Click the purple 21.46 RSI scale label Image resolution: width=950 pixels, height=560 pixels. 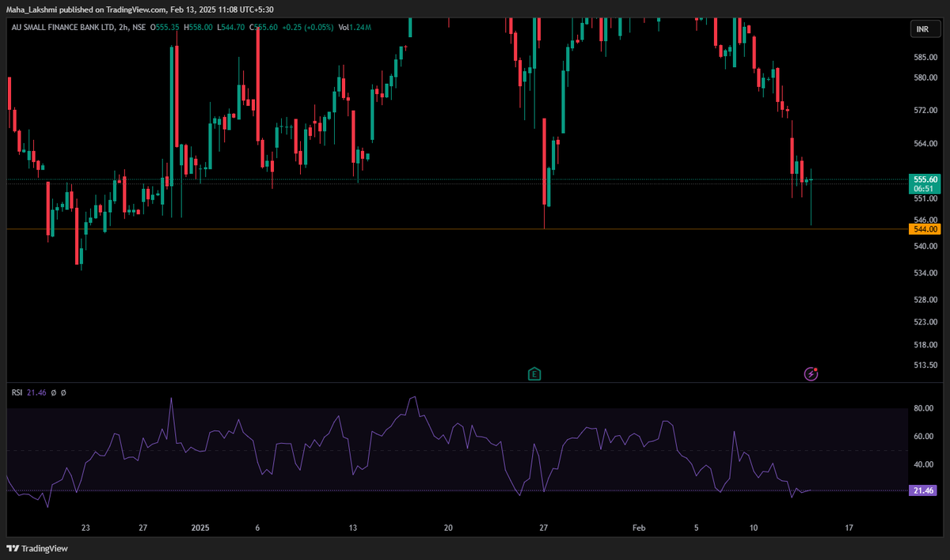(921, 490)
